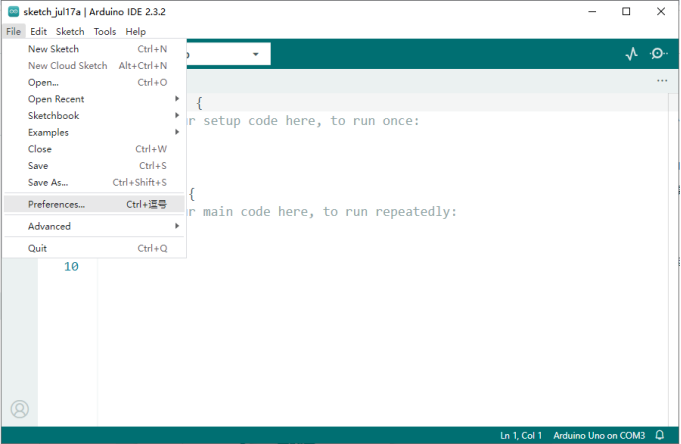Choose Save in the File menu
681x444 pixels.
(x=94, y=166)
